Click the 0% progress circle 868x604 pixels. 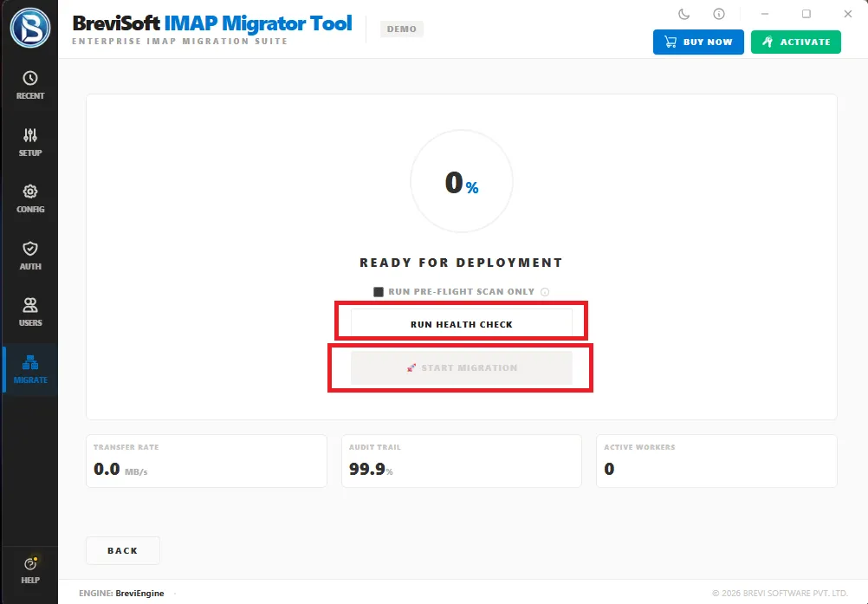click(x=461, y=182)
